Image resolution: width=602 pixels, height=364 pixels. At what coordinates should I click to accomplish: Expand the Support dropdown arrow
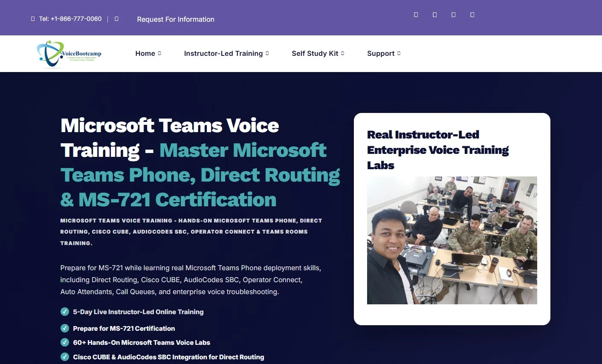coord(399,53)
